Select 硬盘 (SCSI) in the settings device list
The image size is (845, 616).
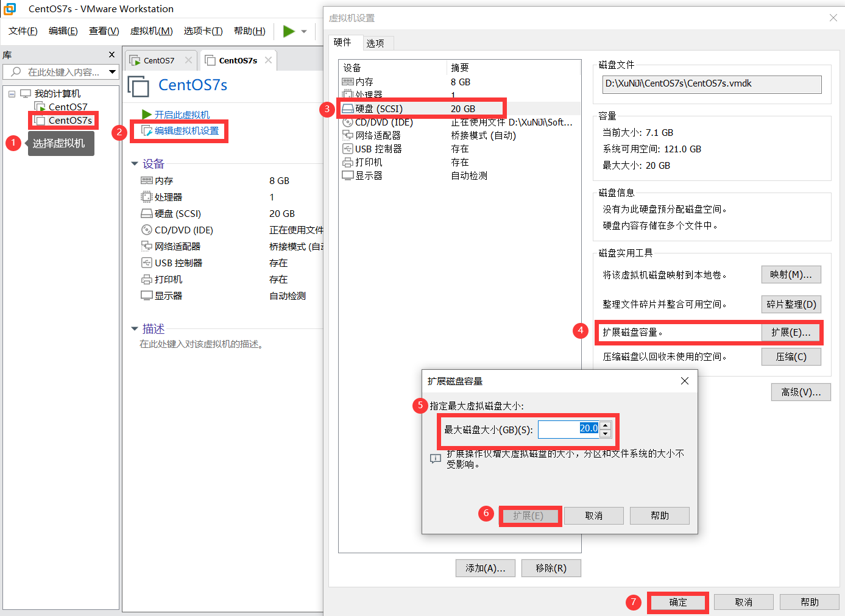(459, 108)
